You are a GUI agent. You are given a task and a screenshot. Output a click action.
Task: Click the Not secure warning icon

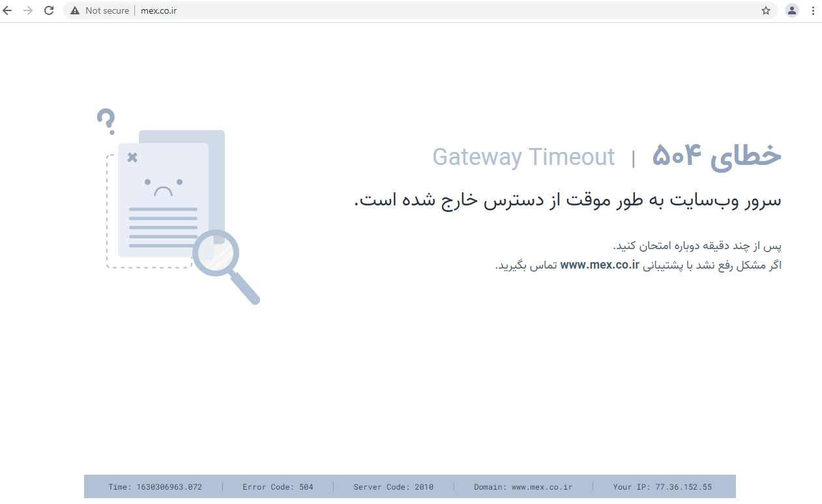coord(74,10)
